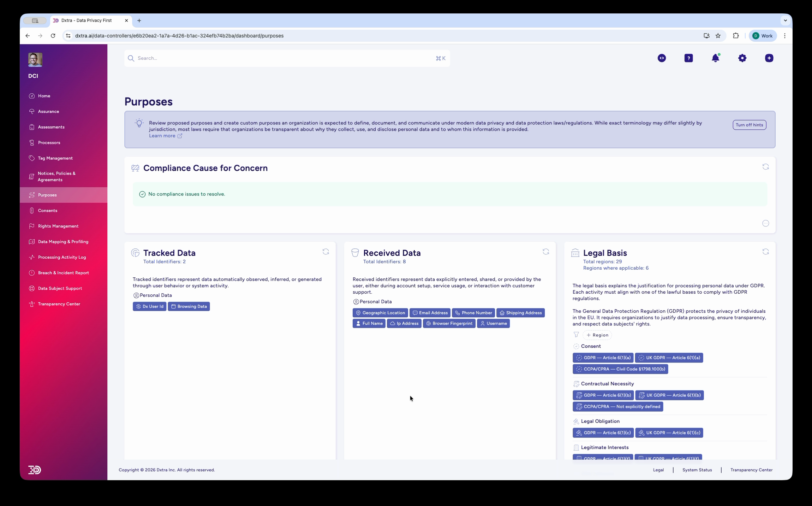Toggle the Shipping Address identifier chip
Screen dimensions: 812x506
520,313
